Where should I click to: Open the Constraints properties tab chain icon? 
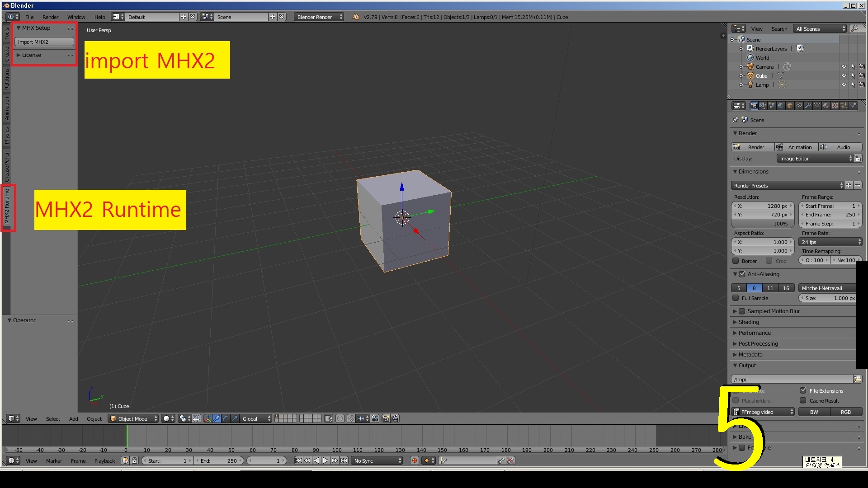(799, 106)
